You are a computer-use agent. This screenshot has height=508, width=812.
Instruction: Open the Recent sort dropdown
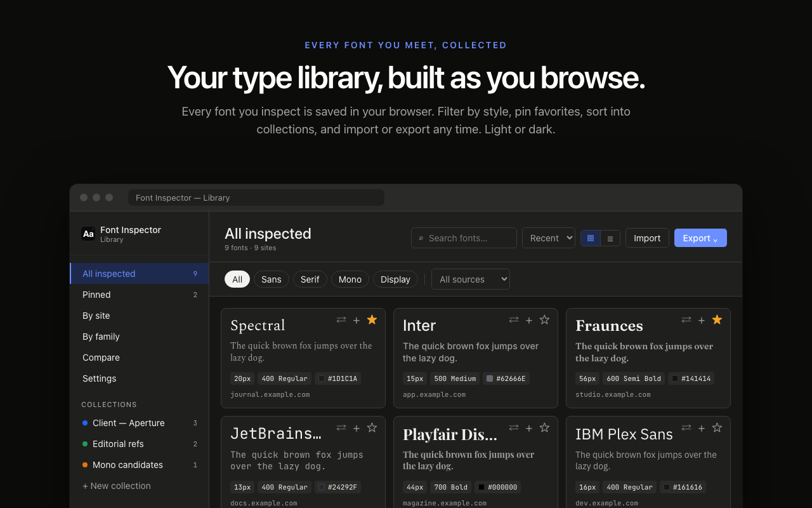[549, 238]
